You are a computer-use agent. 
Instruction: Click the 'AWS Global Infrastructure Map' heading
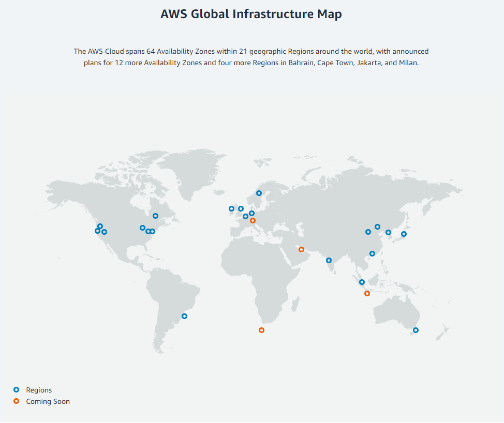click(x=251, y=14)
